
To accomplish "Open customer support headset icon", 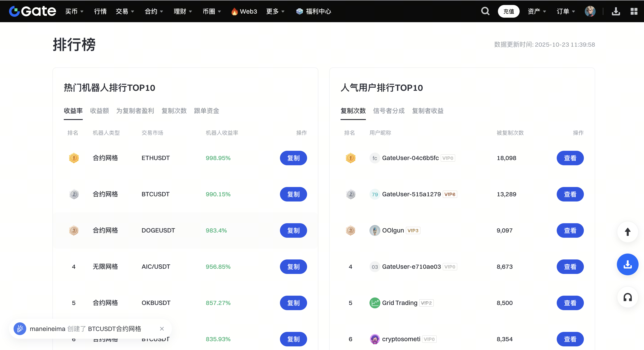I will click(627, 297).
